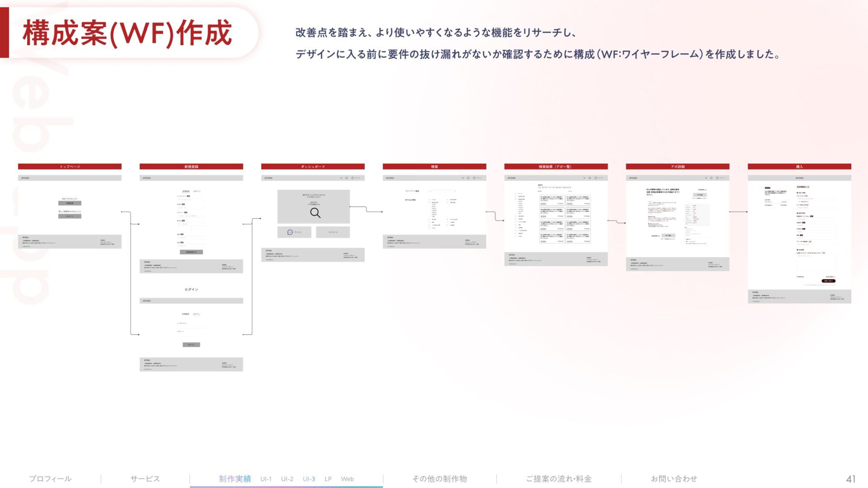Click the submit button of 新規登録 wireframe form
The image size is (868, 488).
click(191, 252)
